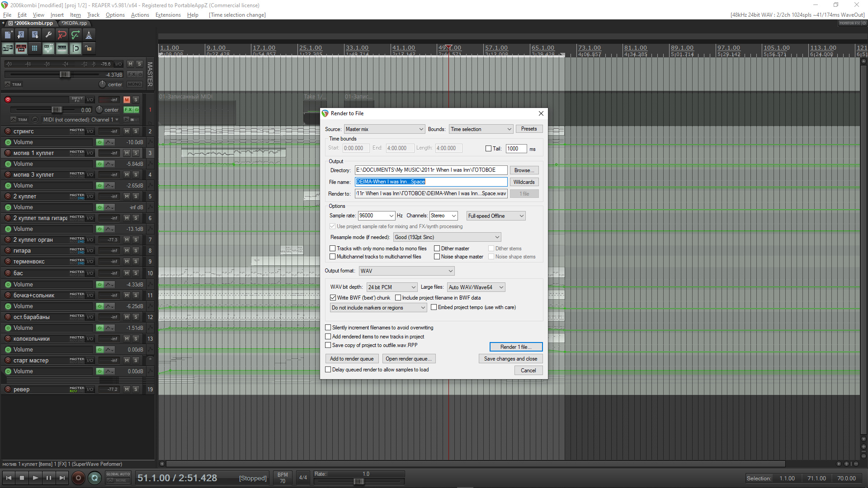Open the Extensions menu
868x488 pixels.
(x=168, y=15)
